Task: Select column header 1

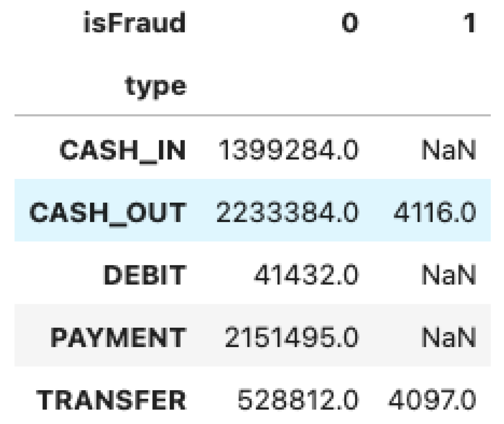Action: point(469,23)
